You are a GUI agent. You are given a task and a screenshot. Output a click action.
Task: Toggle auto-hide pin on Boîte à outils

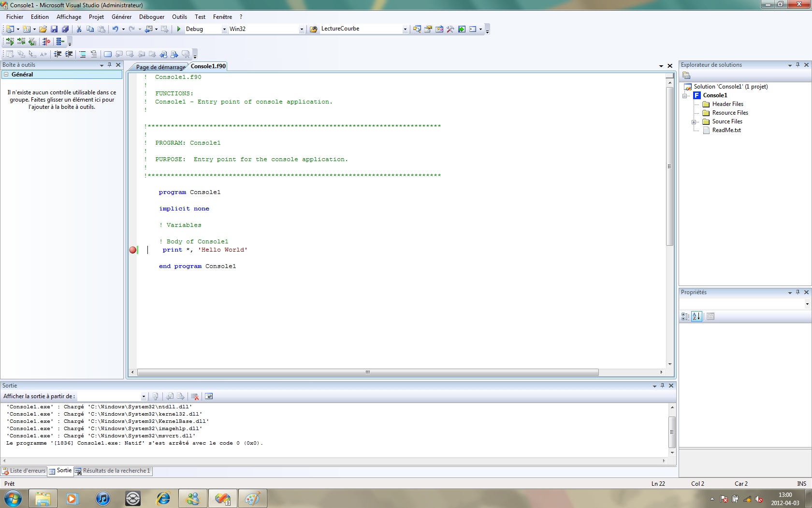(x=110, y=65)
